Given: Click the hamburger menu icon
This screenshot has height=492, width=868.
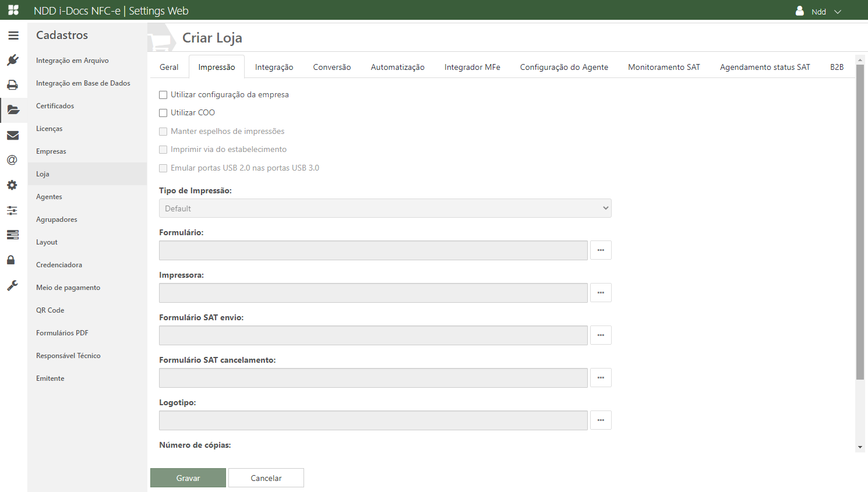Looking at the screenshot, I should click(x=13, y=36).
